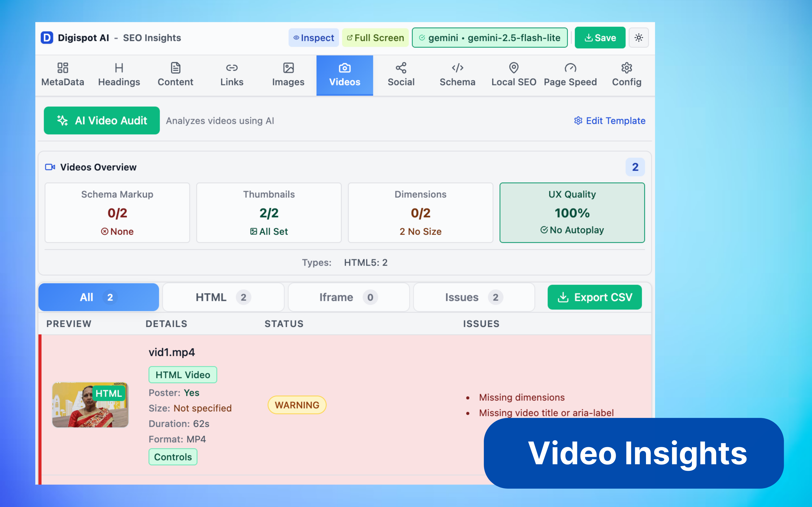Viewport: 812px width, 507px height.
Task: Check the Links report
Action: coord(232,75)
